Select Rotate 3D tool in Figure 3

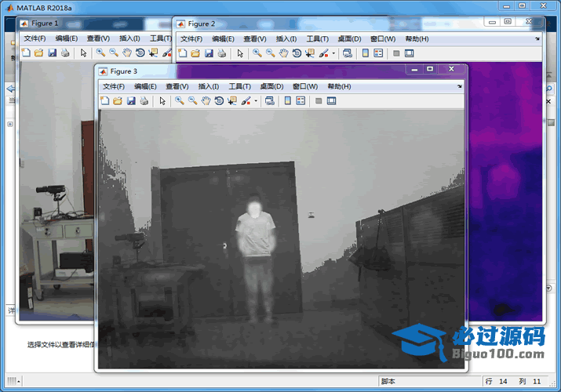(x=219, y=100)
